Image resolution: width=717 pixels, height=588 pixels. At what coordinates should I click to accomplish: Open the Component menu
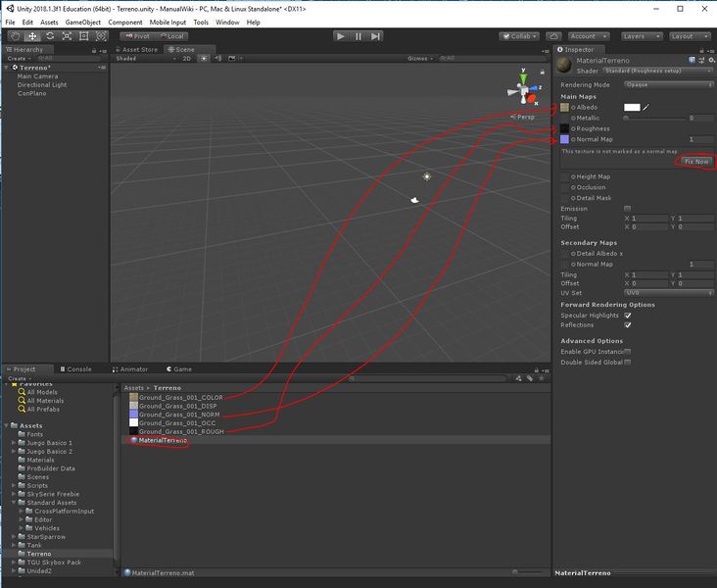coord(124,22)
